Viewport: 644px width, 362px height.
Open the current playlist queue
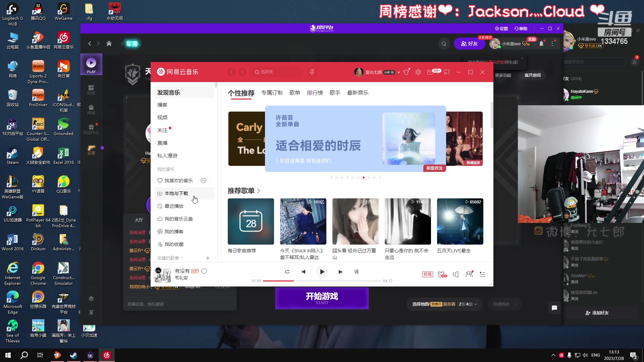[x=483, y=275]
